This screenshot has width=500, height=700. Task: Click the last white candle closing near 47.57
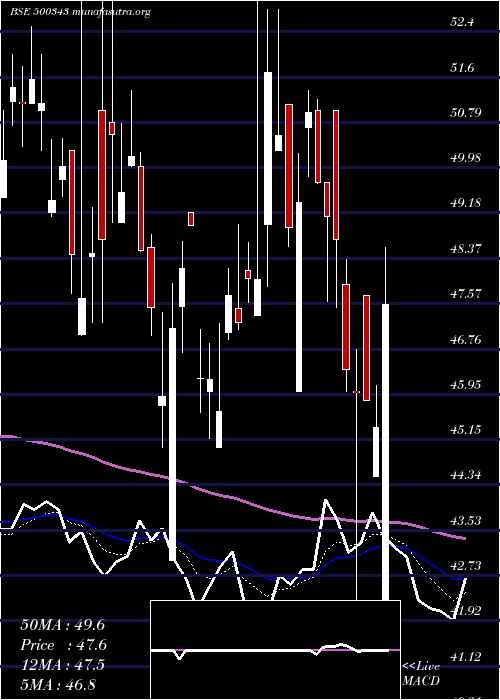[386, 452]
